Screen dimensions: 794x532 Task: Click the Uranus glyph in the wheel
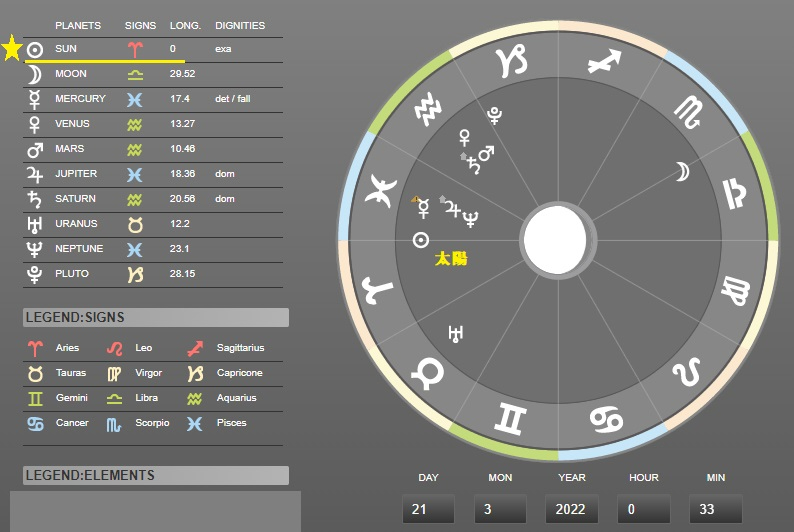coord(455,334)
